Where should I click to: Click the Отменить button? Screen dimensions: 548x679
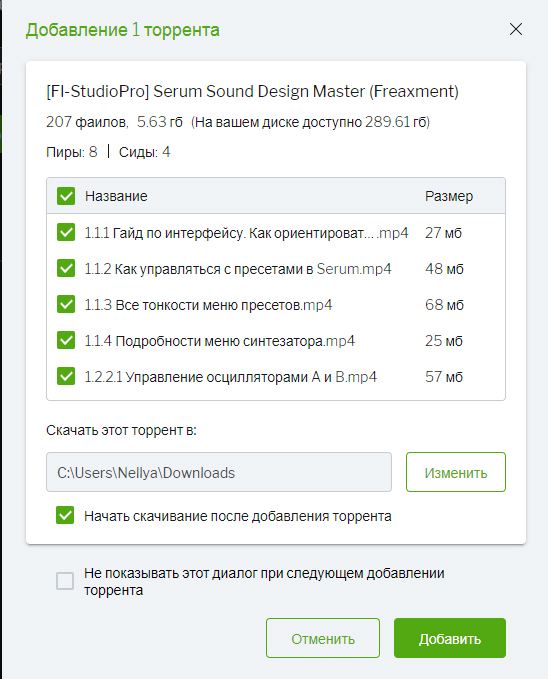click(323, 638)
